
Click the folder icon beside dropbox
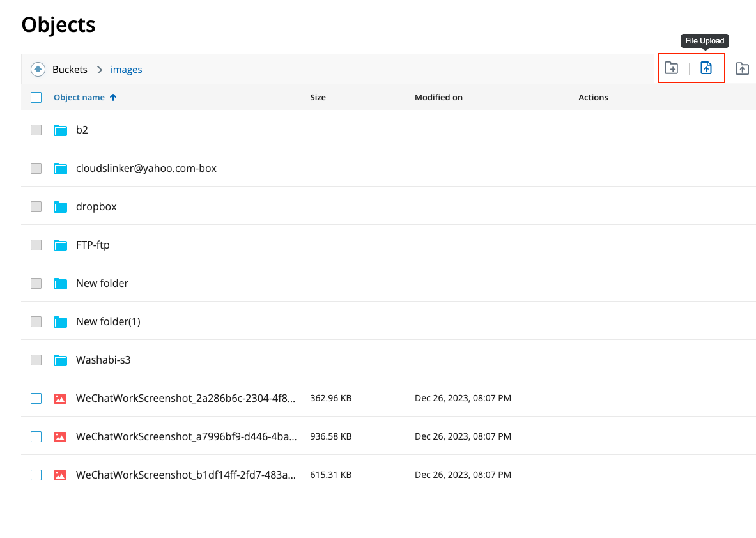pos(60,206)
